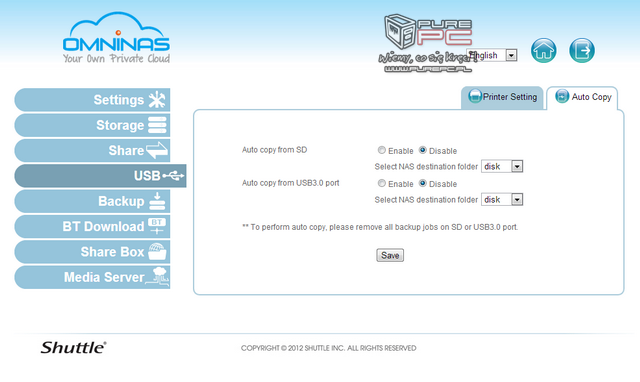Viewport: 640px width, 382px height.
Task: Click the OMNINAS logo
Action: pos(116,38)
